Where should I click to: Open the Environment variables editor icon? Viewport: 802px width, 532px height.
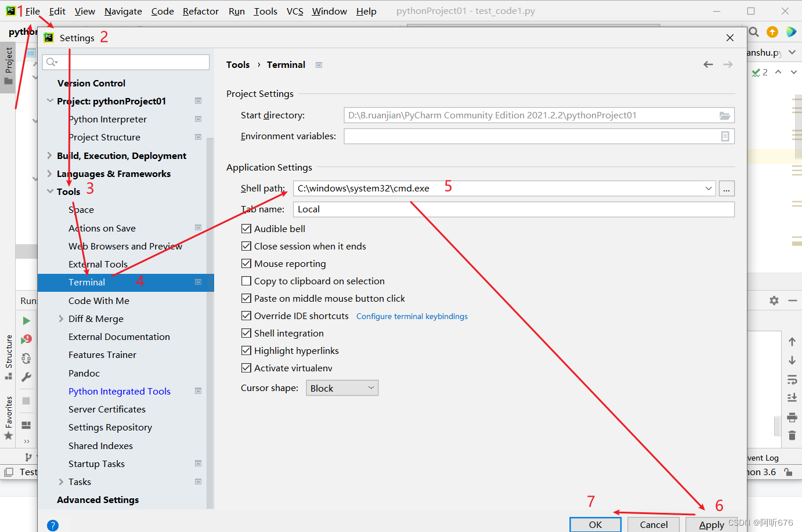[x=725, y=136]
